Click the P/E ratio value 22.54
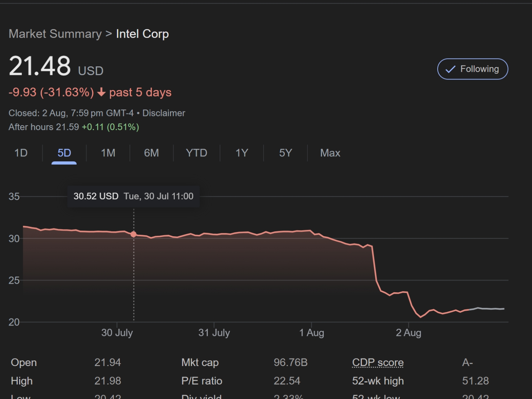 [287, 381]
